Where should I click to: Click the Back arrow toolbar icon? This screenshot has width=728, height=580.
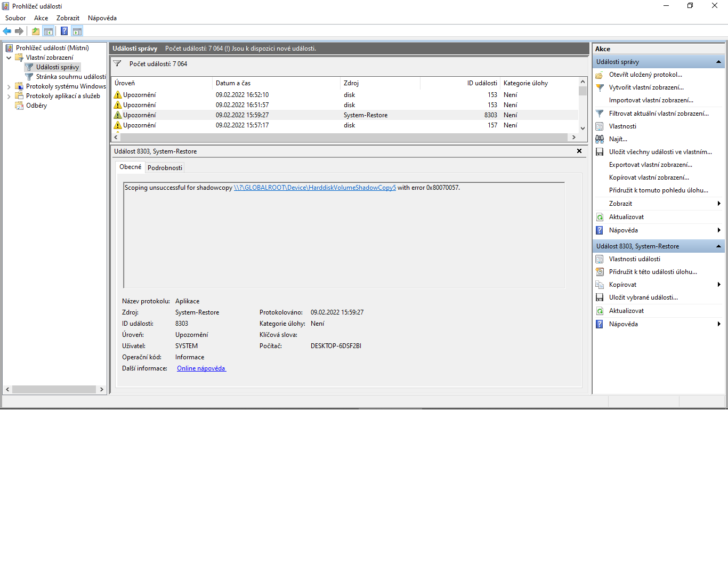tap(7, 31)
